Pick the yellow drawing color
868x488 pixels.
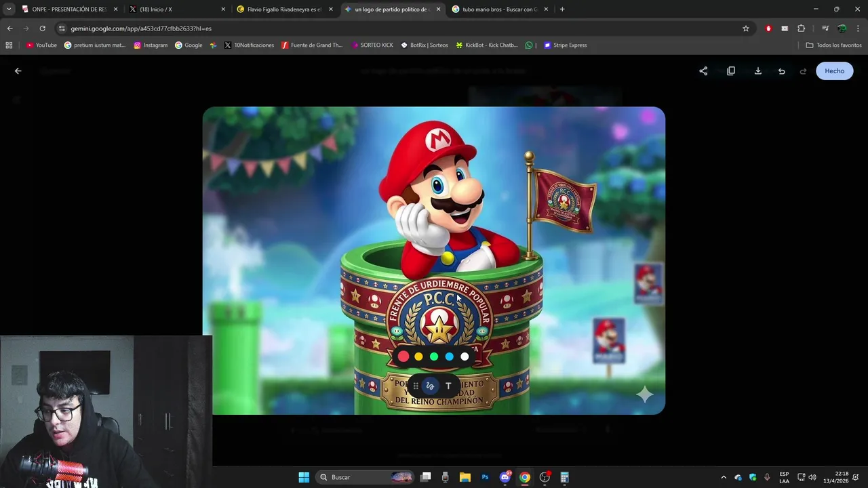point(418,357)
